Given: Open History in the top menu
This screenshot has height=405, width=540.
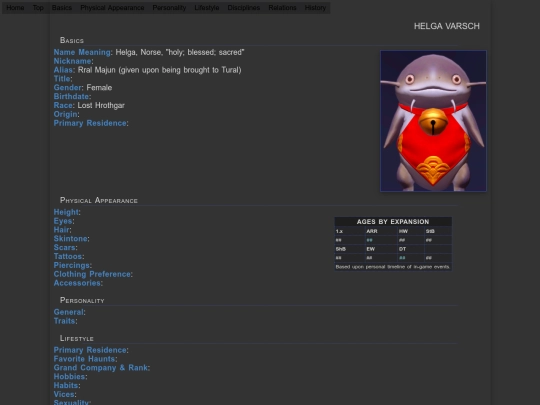Looking at the screenshot, I should click(x=315, y=8).
